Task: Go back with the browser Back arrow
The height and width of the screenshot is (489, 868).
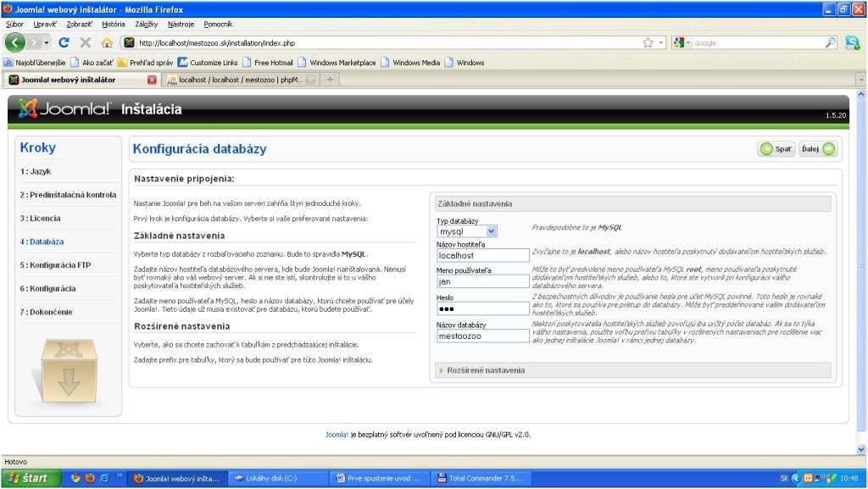Action: [15, 42]
